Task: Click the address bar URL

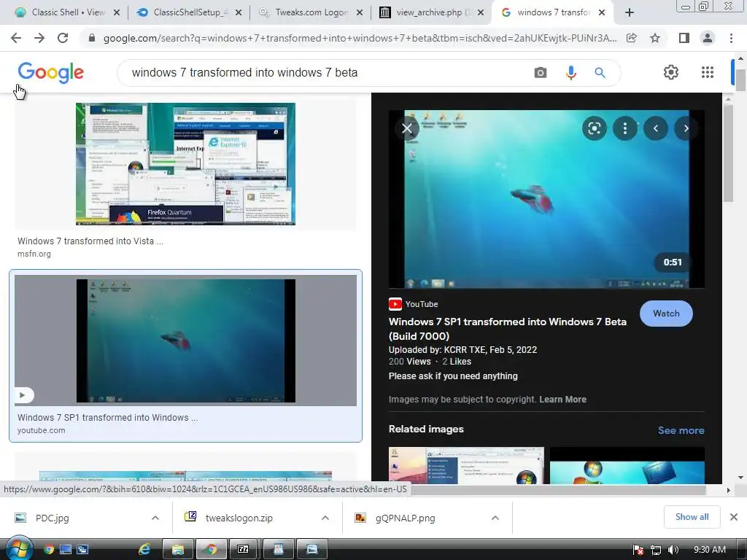Action: tap(360, 38)
